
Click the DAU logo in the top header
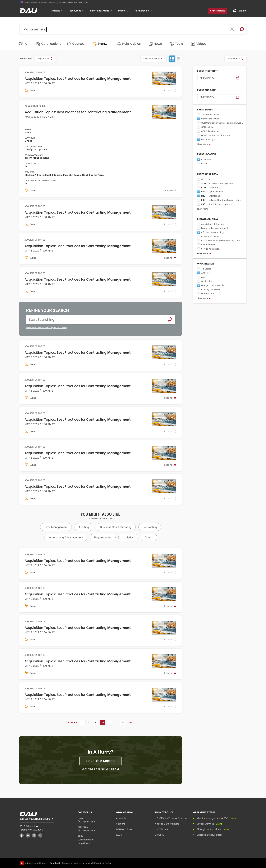28,11
